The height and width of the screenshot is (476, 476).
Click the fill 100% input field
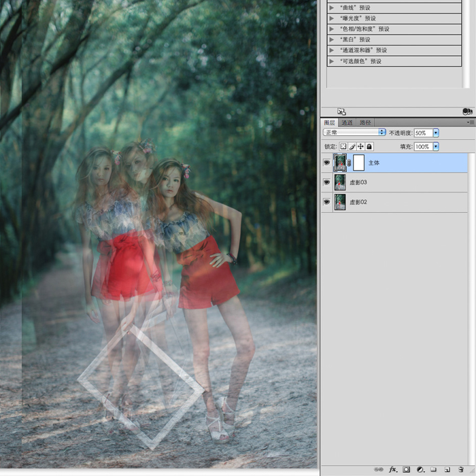[424, 147]
